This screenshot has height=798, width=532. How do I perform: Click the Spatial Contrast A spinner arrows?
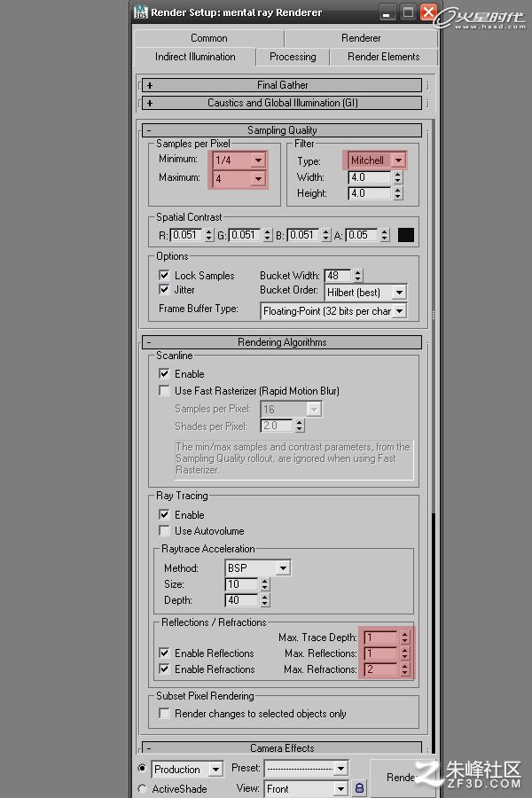point(385,235)
